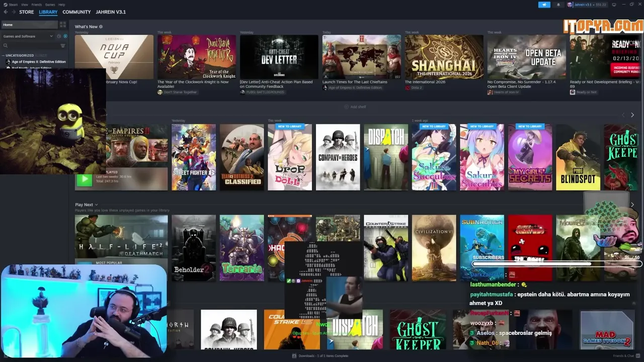This screenshot has width=644, height=362.
Task: Select the Terraria cover
Action: 242,248
